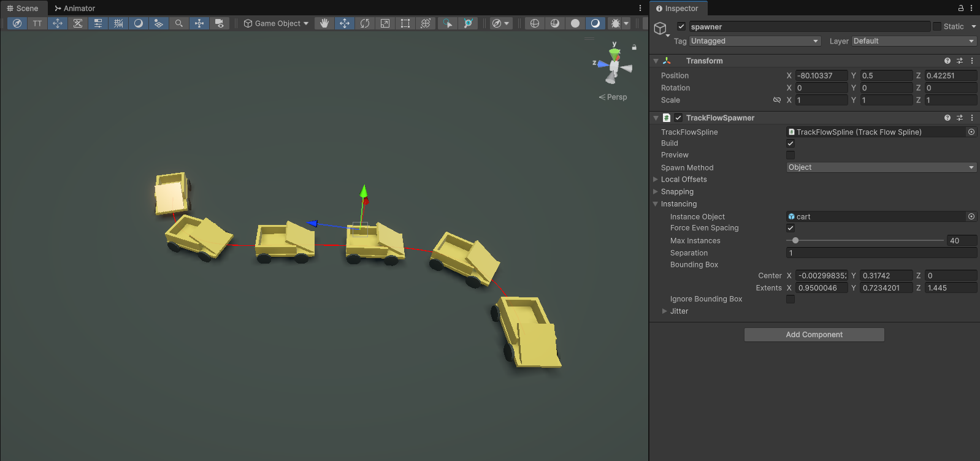Enable the Preview checkbox
The height and width of the screenshot is (461, 980).
(x=791, y=155)
